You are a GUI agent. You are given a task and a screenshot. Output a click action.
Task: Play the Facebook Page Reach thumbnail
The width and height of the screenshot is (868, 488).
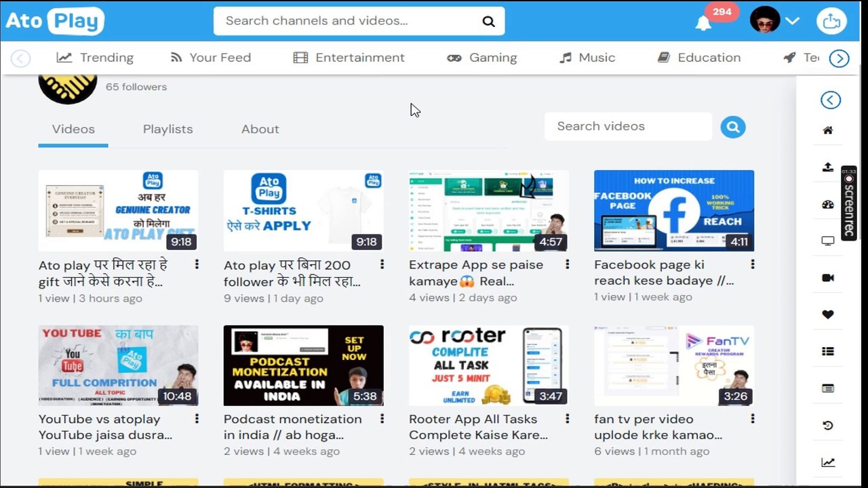click(674, 211)
